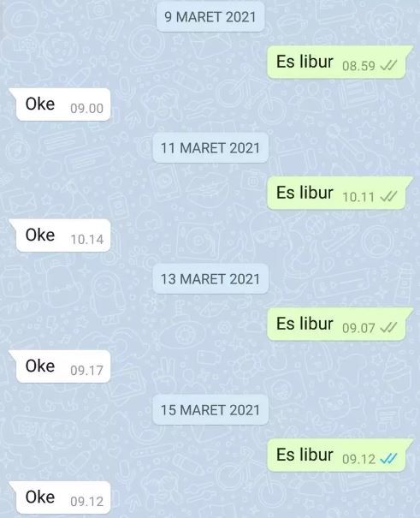The image size is (420, 518).
Task: Tap the Es libur message sent 09.12
Action: pyautogui.click(x=340, y=455)
